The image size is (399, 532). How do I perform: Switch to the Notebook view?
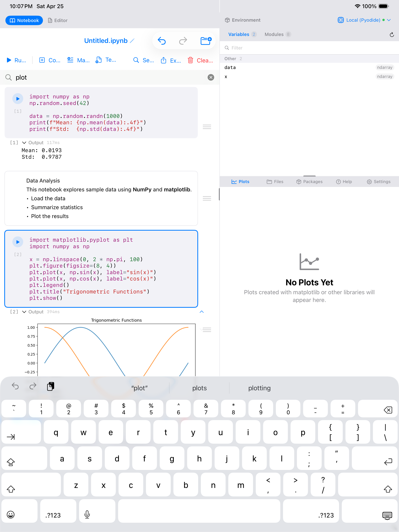pos(24,20)
